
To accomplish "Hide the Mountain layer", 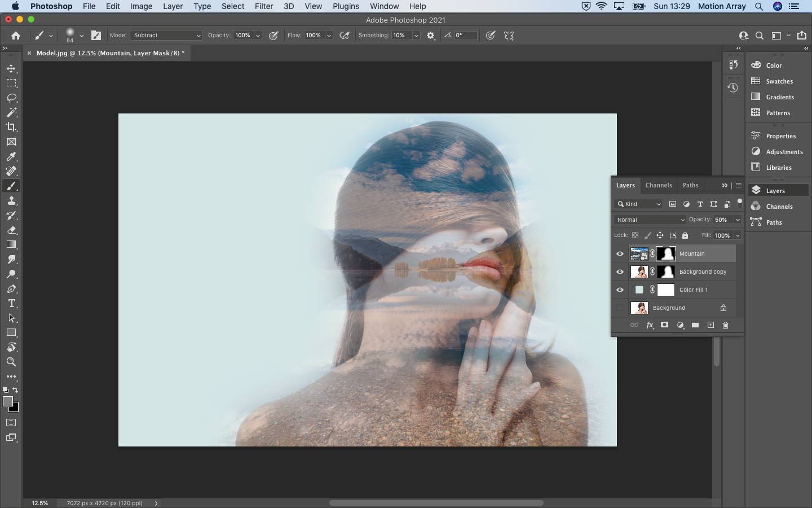I will point(620,254).
